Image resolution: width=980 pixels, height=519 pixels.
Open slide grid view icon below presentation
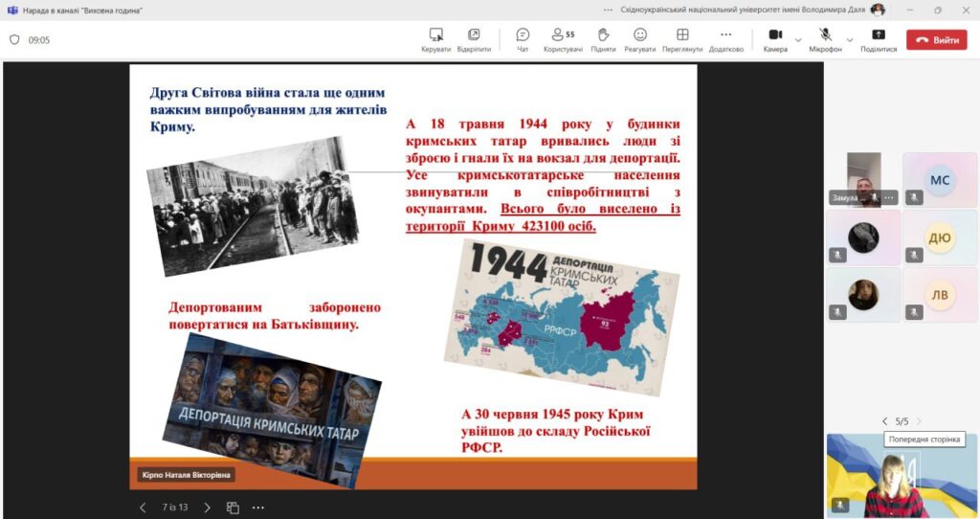tap(233, 508)
